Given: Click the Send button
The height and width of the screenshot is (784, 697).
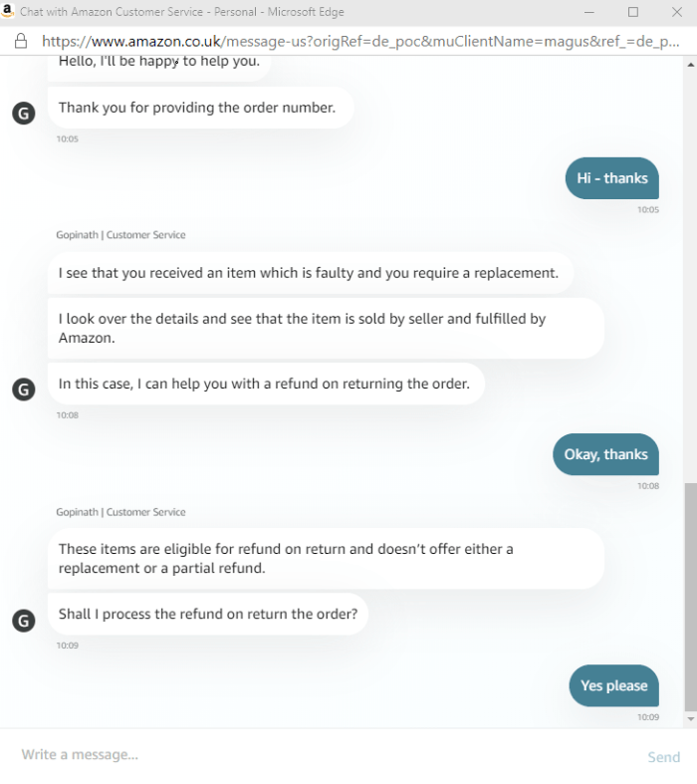Looking at the screenshot, I should tap(663, 757).
